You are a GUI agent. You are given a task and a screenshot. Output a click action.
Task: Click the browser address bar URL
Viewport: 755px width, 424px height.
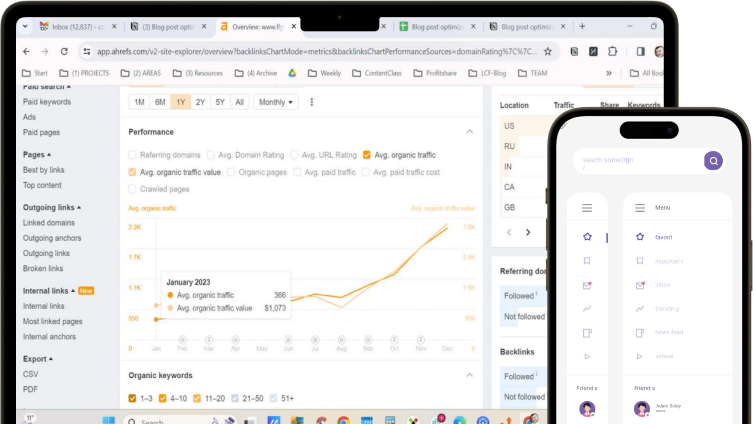[316, 51]
